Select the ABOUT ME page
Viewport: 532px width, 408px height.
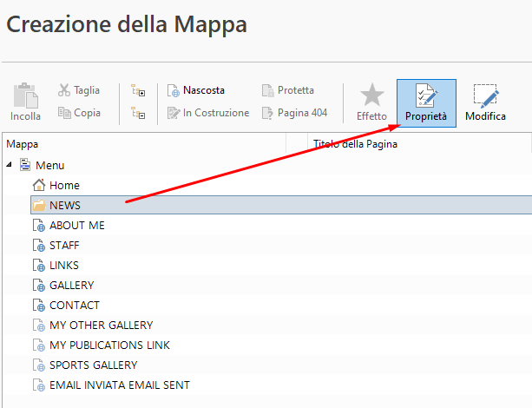click(x=76, y=226)
